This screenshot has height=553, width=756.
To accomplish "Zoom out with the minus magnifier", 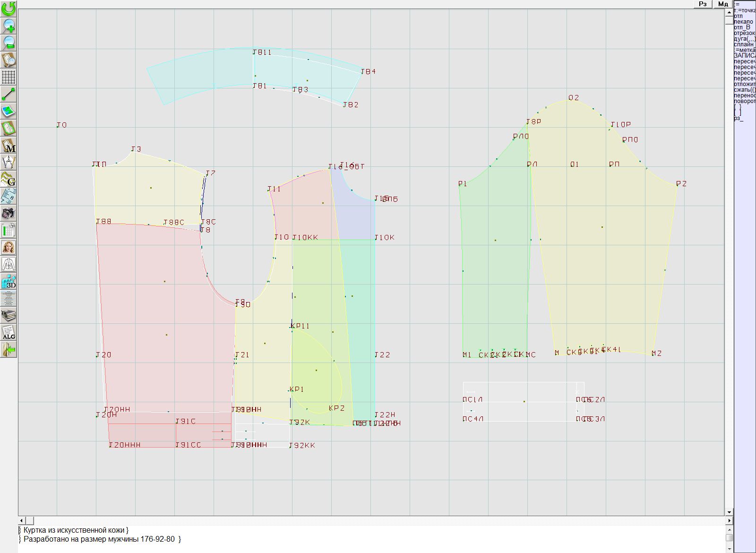I will pos(9,43).
